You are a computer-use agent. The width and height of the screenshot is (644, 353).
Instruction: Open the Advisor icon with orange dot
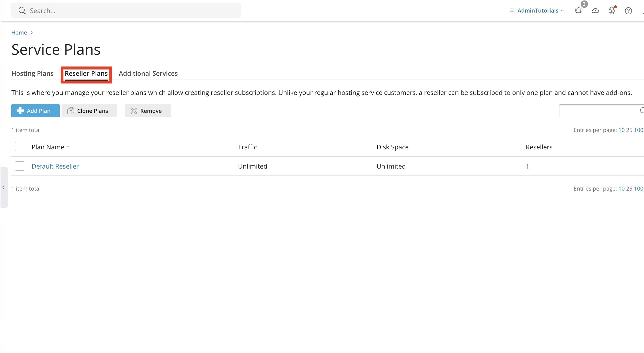tap(612, 11)
